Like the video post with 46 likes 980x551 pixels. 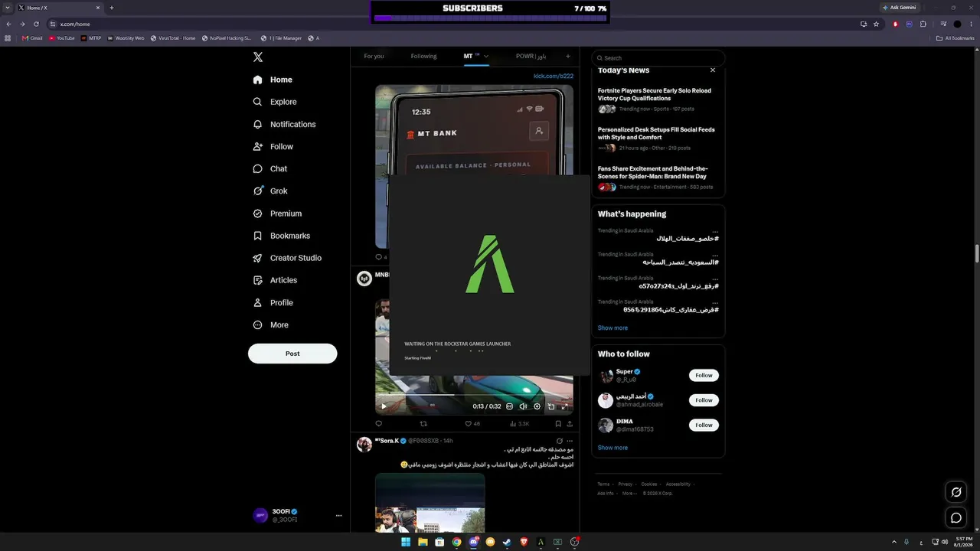tap(472, 423)
